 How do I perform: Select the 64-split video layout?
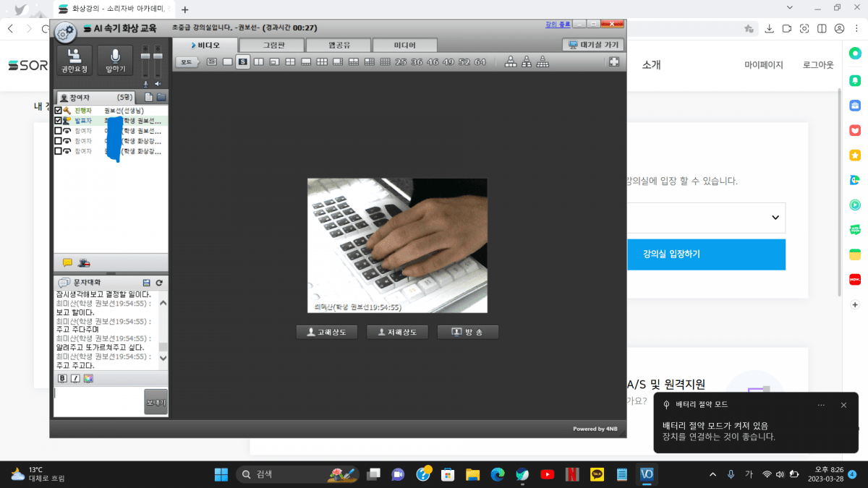coord(480,62)
